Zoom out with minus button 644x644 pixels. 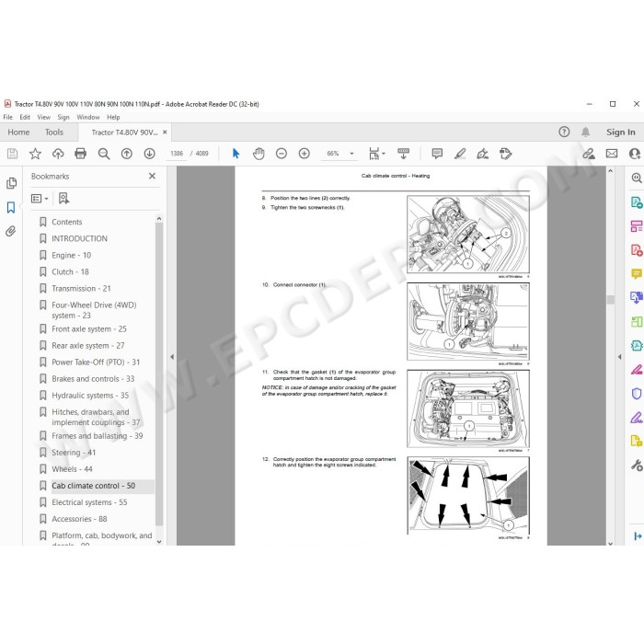point(282,154)
